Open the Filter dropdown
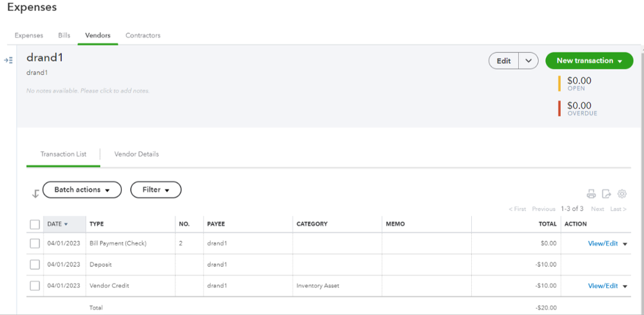The width and height of the screenshot is (644, 315). pos(155,190)
